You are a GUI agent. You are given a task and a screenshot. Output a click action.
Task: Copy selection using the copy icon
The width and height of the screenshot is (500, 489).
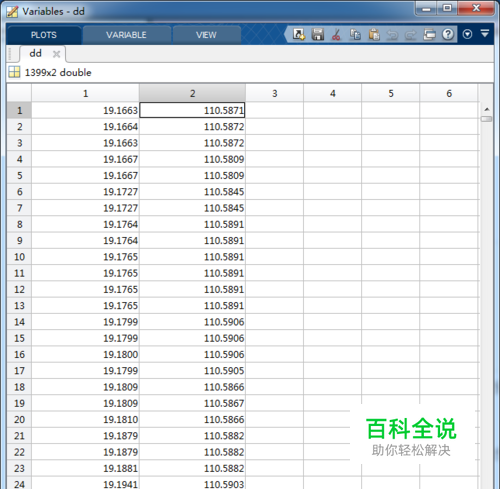pyautogui.click(x=355, y=34)
